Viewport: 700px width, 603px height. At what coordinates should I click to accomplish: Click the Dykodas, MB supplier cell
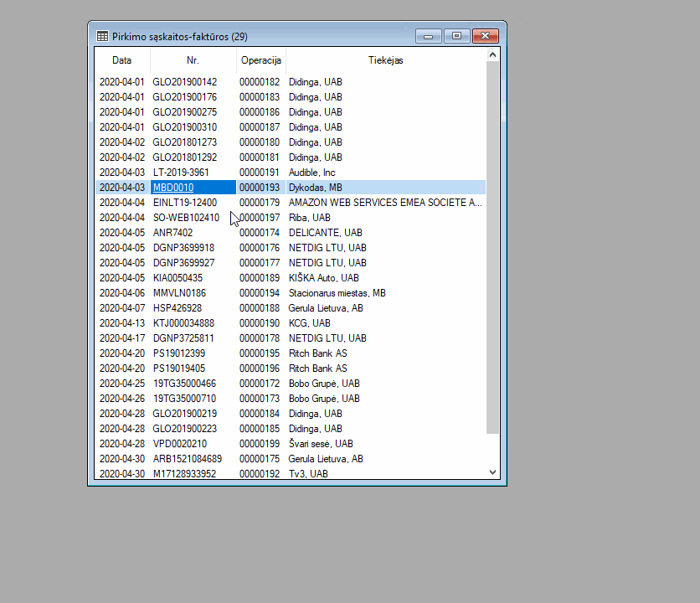316,188
